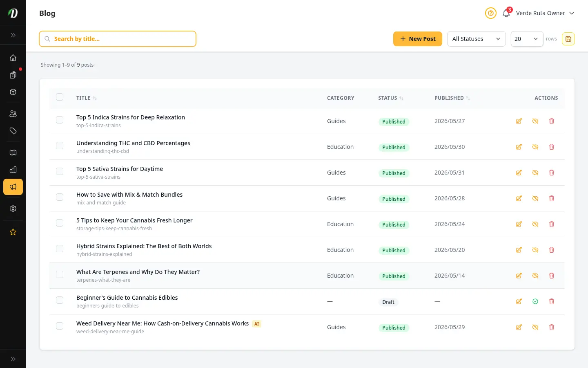Open the All Statuses filter dropdown
Viewport: 588px width, 368px height.
[477, 39]
